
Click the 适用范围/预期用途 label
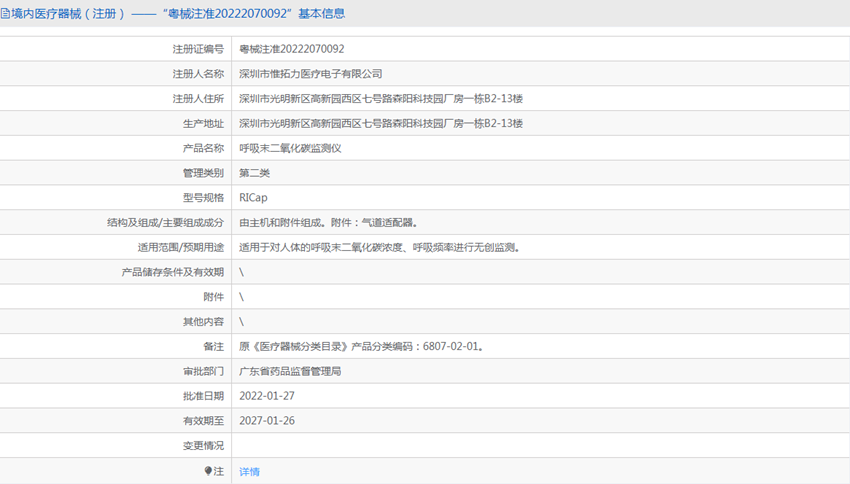181,248
